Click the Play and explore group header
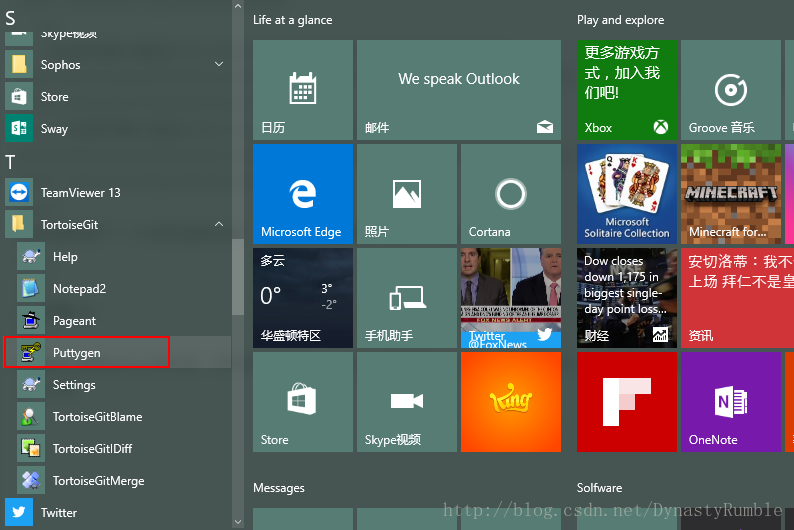 coord(620,20)
